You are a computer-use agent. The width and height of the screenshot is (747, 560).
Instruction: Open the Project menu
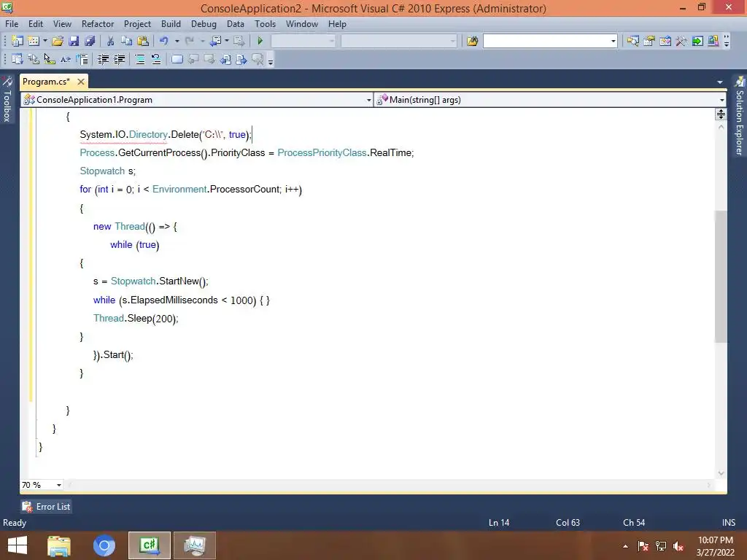pos(137,24)
